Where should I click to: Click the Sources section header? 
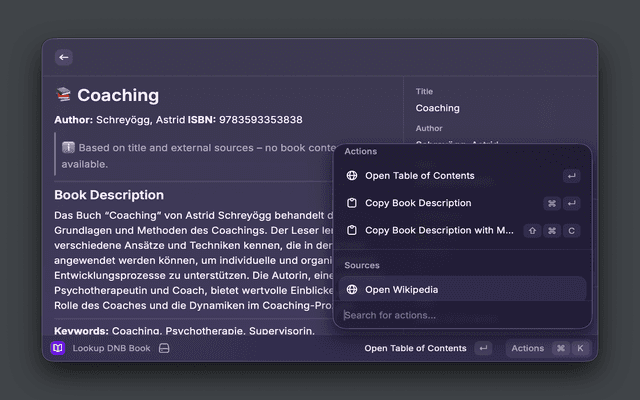pos(362,265)
